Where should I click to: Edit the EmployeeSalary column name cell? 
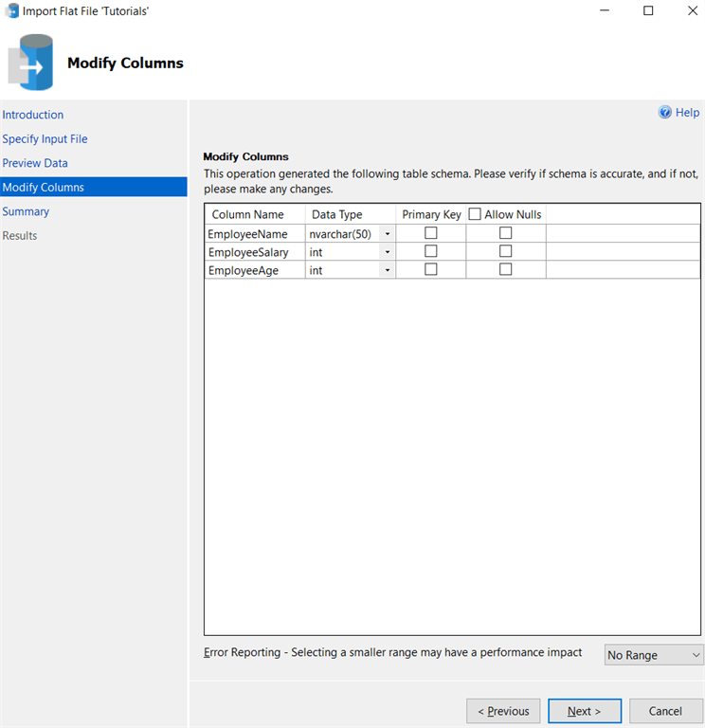pyautogui.click(x=255, y=251)
